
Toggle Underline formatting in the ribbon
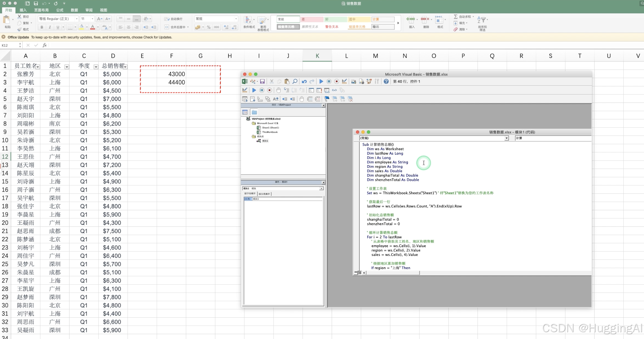point(58,27)
